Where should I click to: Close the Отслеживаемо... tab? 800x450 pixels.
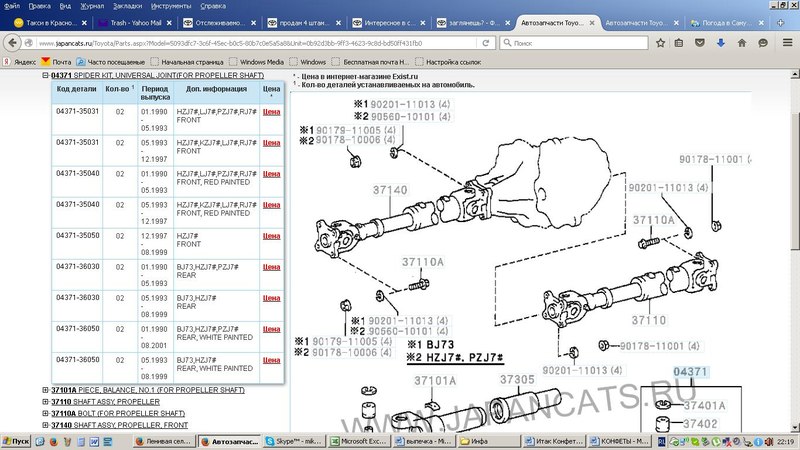(x=254, y=22)
